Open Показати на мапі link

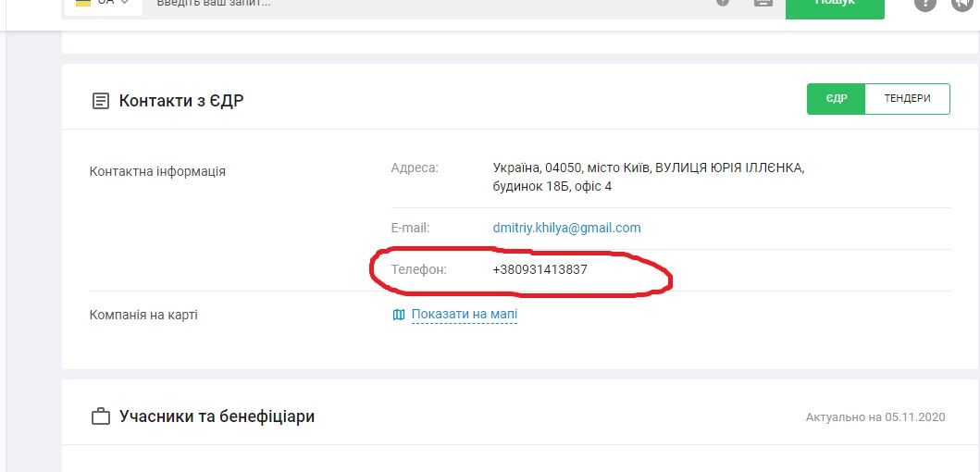(465, 314)
